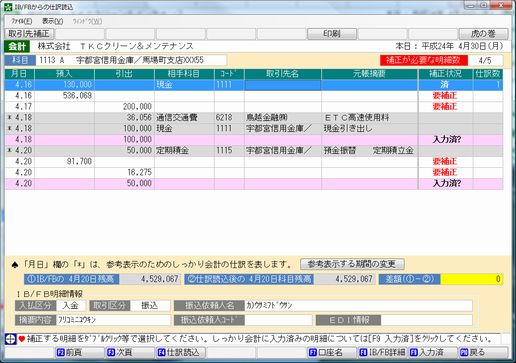Mark as entered with F9 入力済
The width and height of the screenshot is (516, 363).
coord(432,352)
